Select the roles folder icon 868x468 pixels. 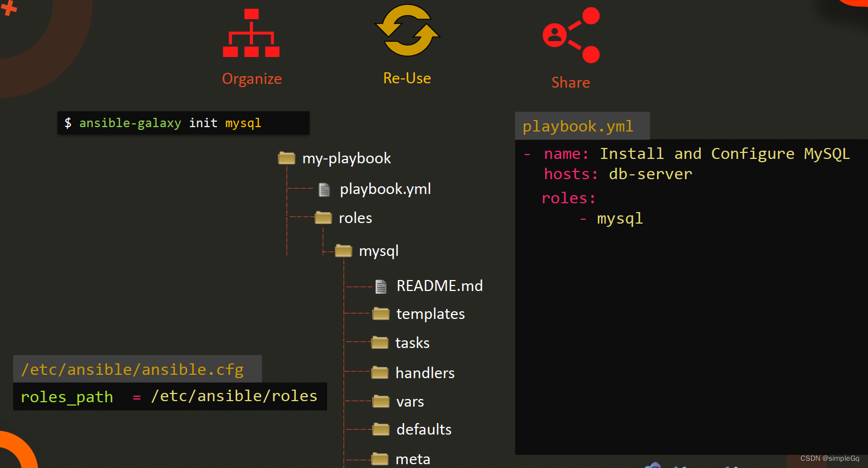point(323,218)
